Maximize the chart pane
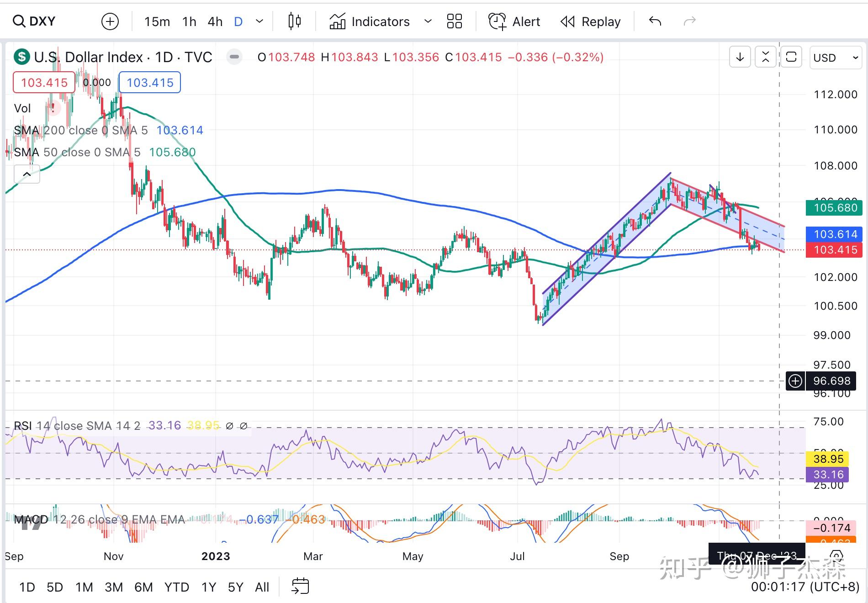The width and height of the screenshot is (868, 603). (791, 57)
